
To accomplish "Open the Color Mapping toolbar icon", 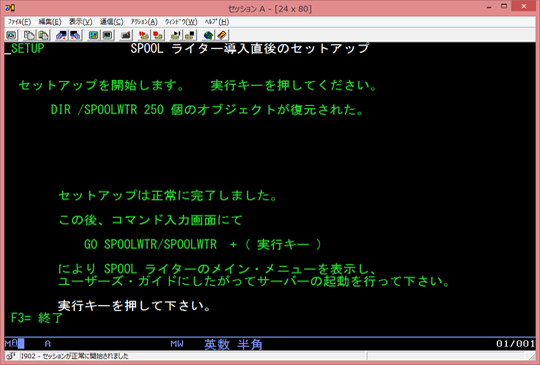I will tap(108, 35).
